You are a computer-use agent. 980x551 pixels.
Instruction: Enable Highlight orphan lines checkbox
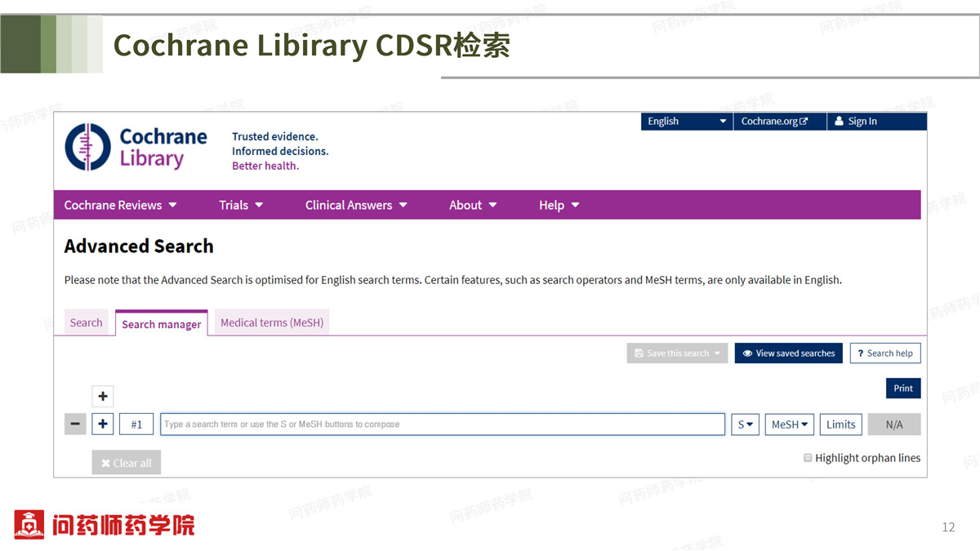[x=808, y=458]
